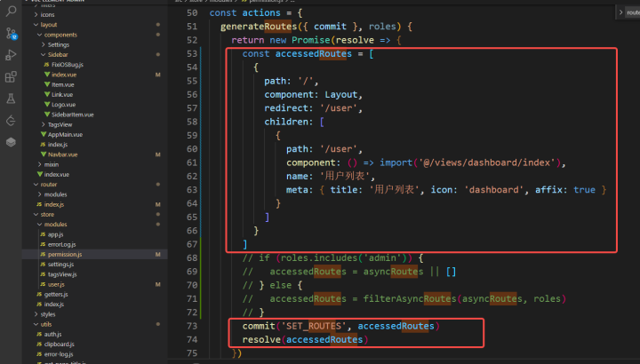Click 'filterAsyncRoutes' in commented line 71

coord(410,299)
